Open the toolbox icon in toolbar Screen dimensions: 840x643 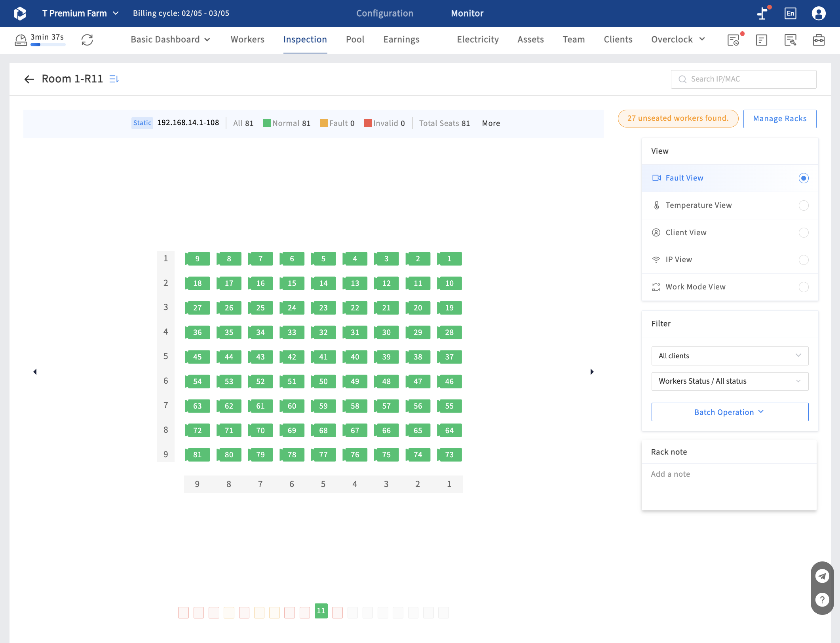pos(819,40)
